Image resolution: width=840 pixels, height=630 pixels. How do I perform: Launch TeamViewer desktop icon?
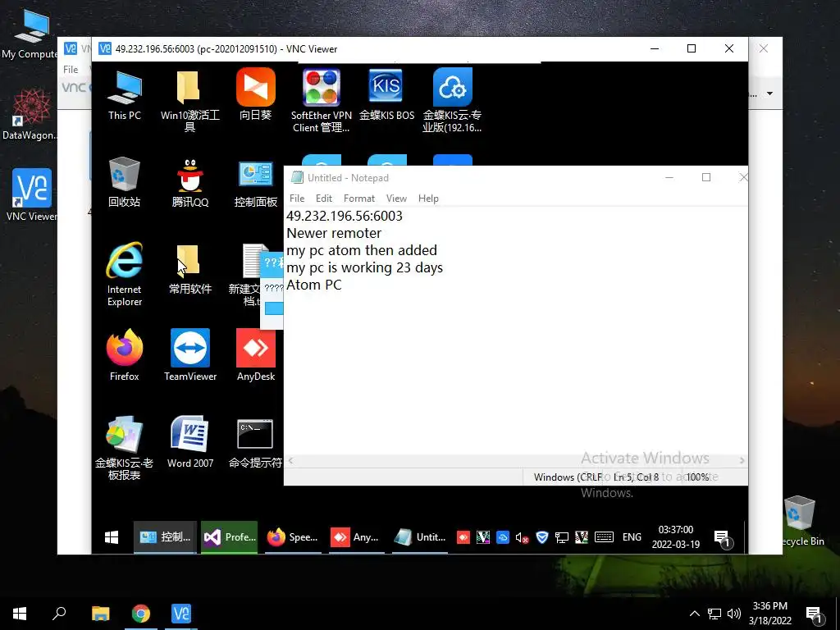pyautogui.click(x=190, y=354)
